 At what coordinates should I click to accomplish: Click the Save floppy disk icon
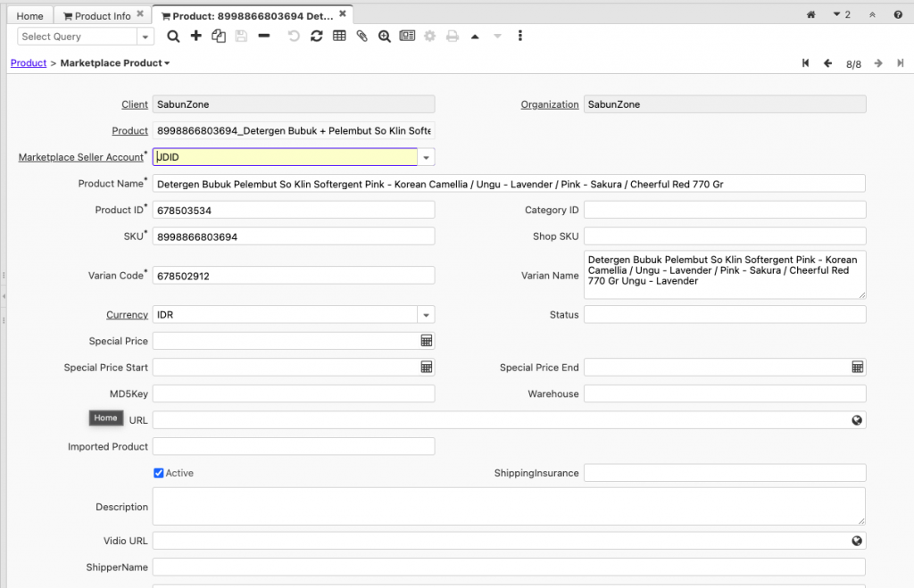(241, 36)
